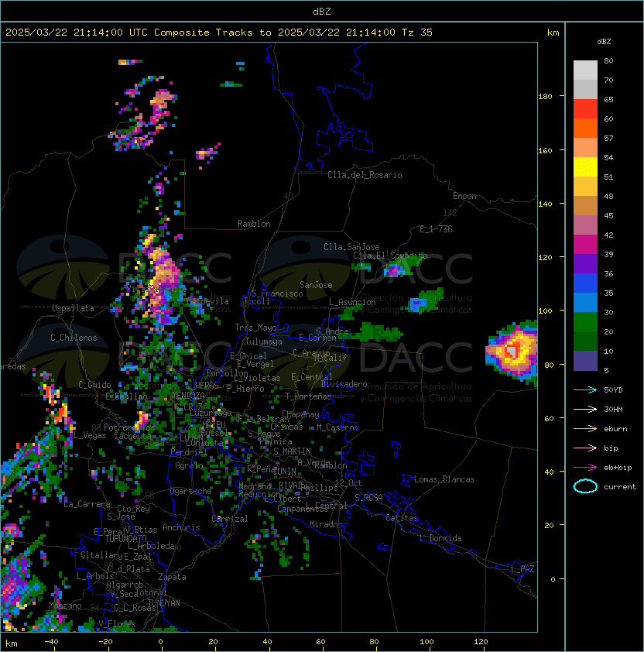The width and height of the screenshot is (644, 652).
Task: Click the 'TUNUYAN' place label
Action: 164,602
